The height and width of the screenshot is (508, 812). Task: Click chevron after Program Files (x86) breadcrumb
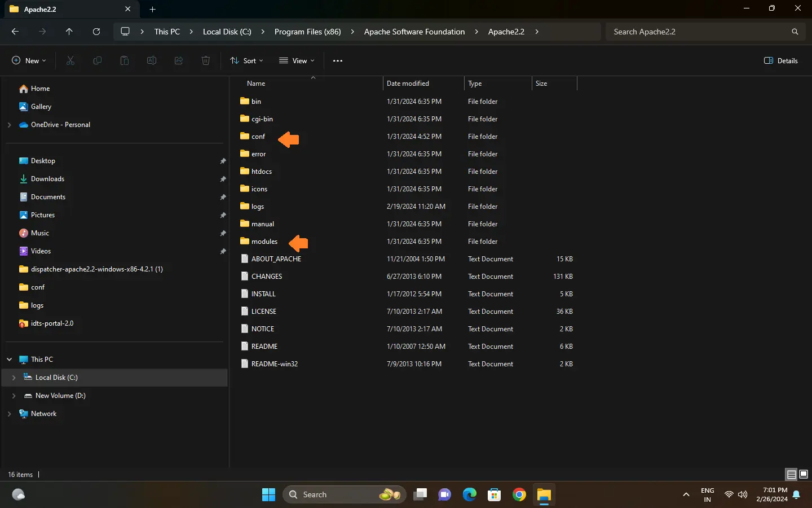point(352,32)
